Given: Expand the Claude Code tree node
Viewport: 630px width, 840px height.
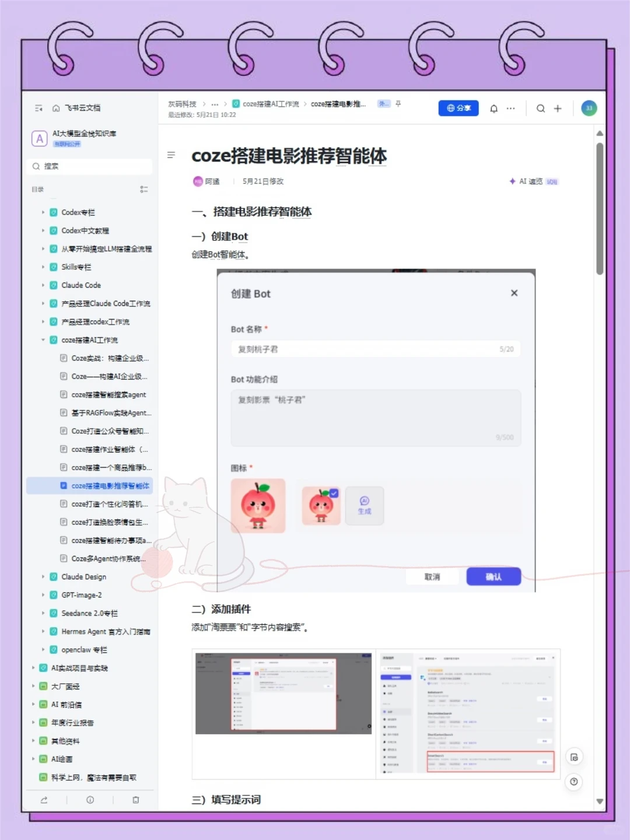Looking at the screenshot, I should click(x=43, y=285).
